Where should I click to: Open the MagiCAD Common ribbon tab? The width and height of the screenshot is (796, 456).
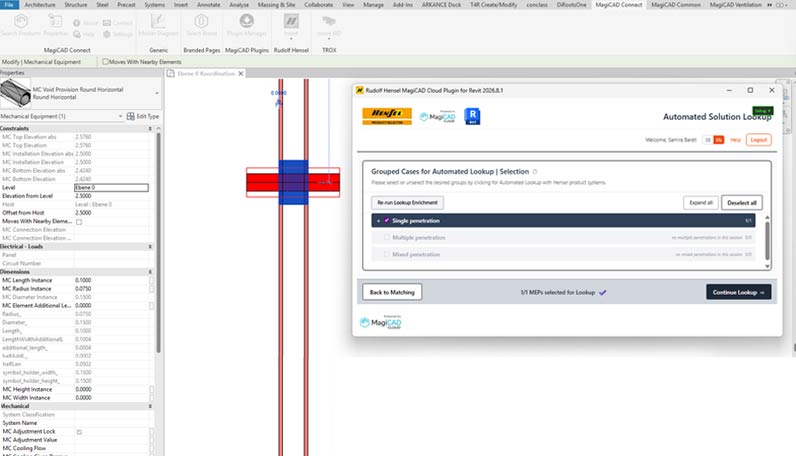[676, 5]
